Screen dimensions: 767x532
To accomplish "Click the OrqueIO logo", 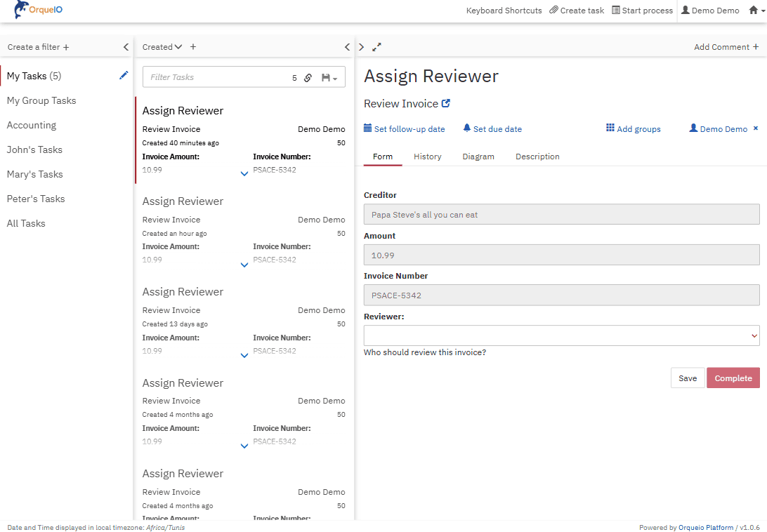I will (x=38, y=10).
